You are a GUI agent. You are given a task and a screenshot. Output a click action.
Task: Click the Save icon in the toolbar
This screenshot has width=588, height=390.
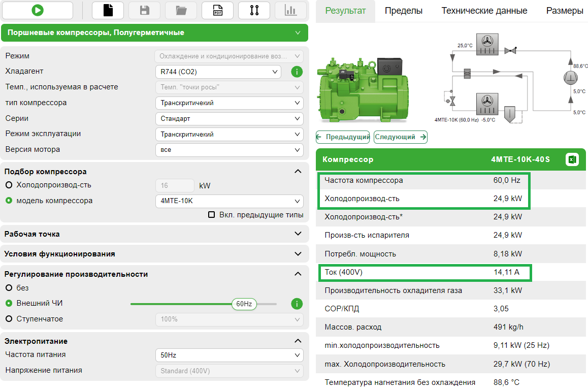[144, 10]
